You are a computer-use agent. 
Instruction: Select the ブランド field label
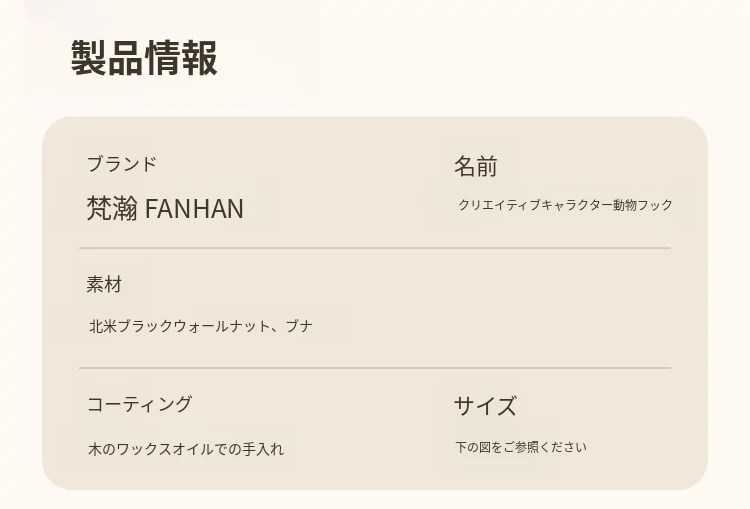[x=122, y=164]
